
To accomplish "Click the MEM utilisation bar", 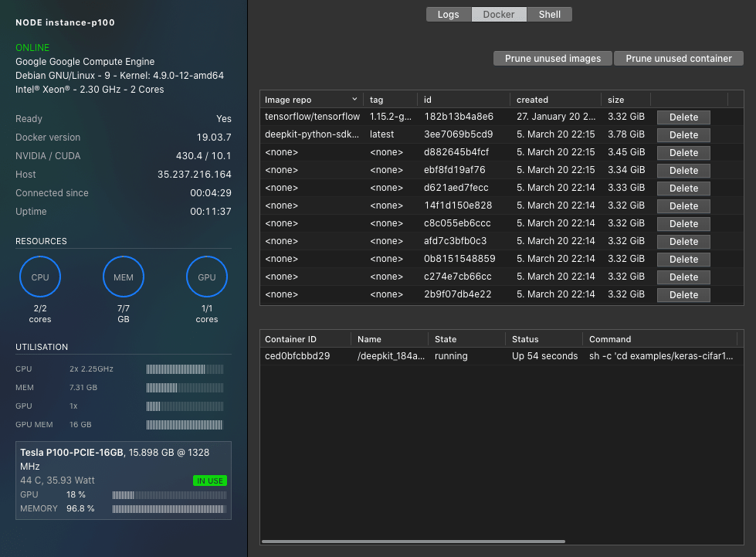I will click(x=185, y=388).
